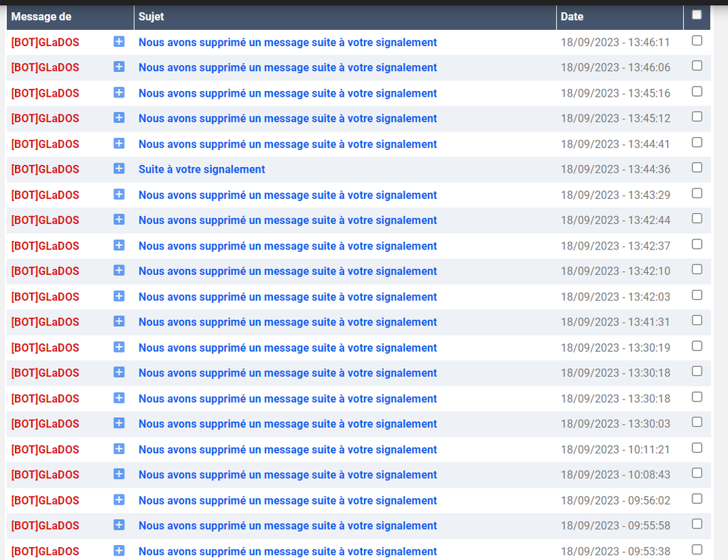This screenshot has height=560, width=728.
Task: Tick the checkbox on the 13:45:16 row
Action: click(x=697, y=92)
